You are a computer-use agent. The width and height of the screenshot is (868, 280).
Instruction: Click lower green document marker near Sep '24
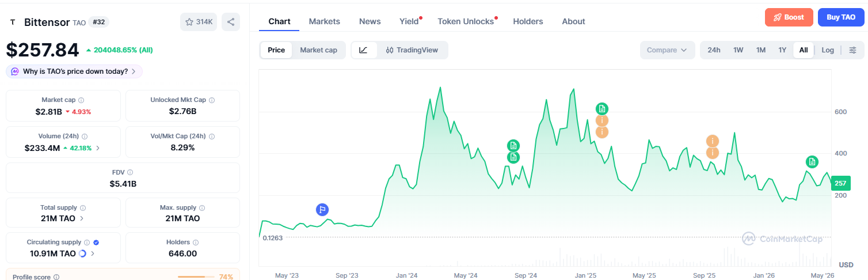pyautogui.click(x=513, y=157)
